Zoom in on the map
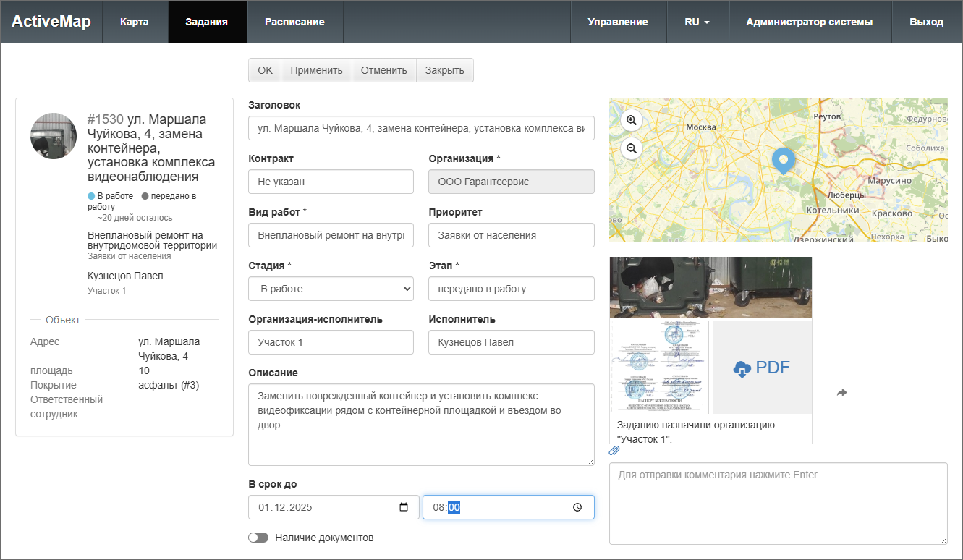This screenshot has height=560, width=963. [632, 120]
